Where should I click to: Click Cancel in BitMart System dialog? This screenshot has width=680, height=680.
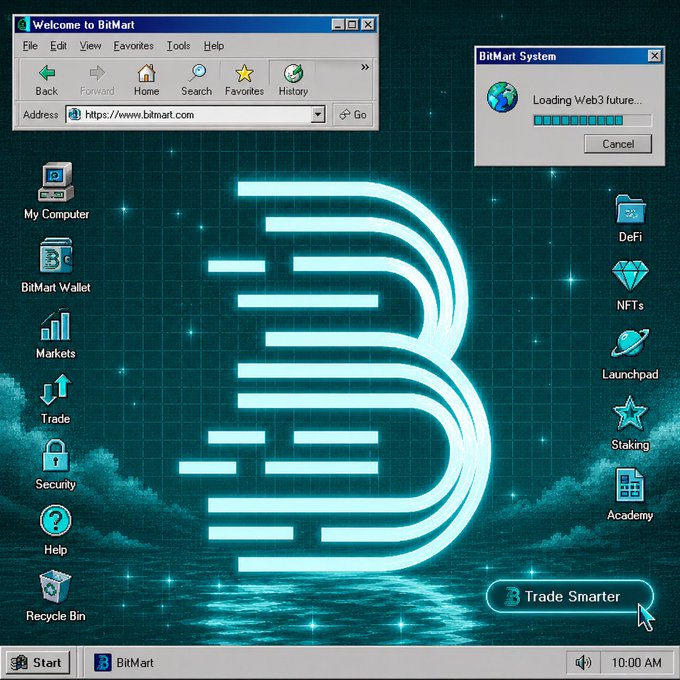pyautogui.click(x=618, y=144)
